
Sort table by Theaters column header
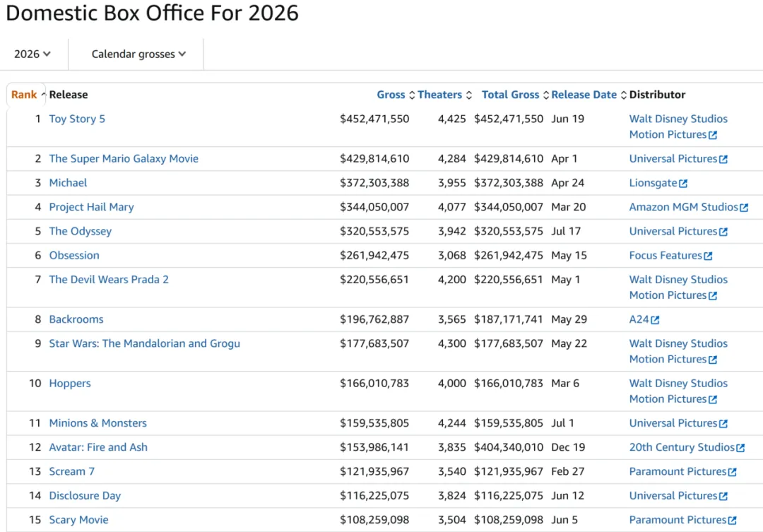439,95
